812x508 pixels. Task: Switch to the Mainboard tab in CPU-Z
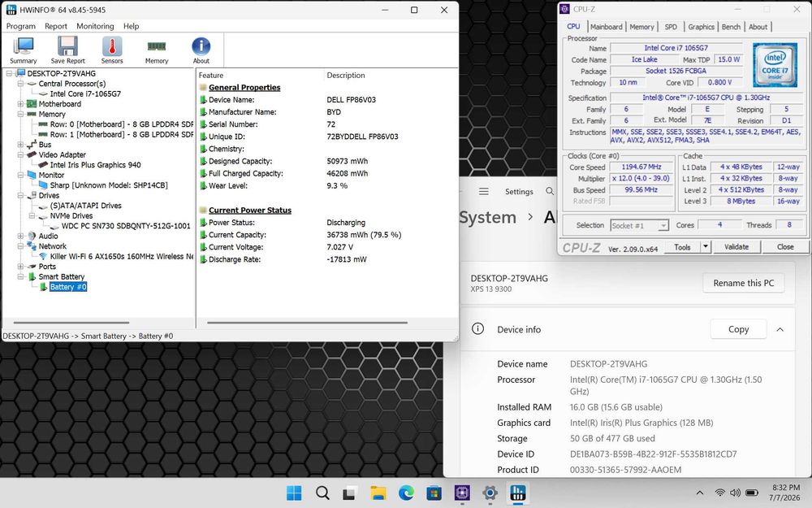606,27
